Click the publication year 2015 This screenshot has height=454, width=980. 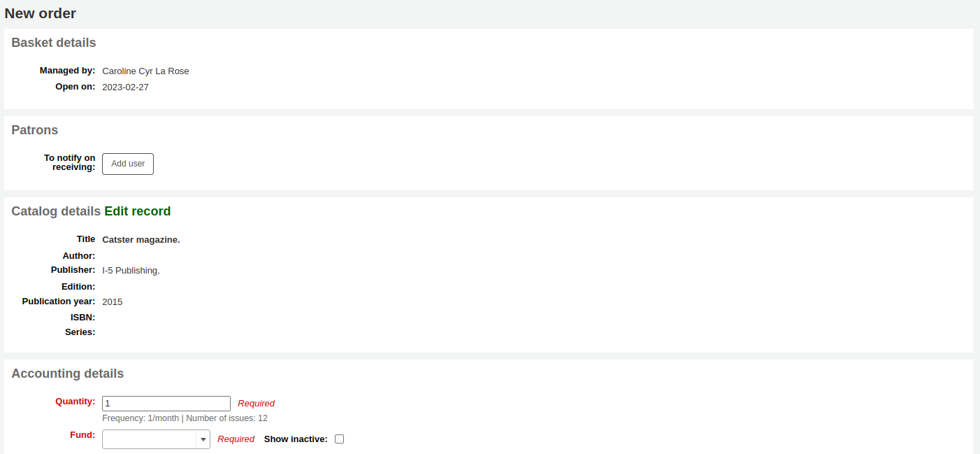(x=112, y=302)
